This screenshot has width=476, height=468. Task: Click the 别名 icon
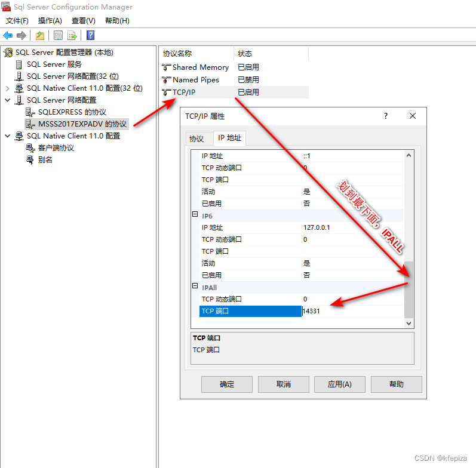coord(30,160)
